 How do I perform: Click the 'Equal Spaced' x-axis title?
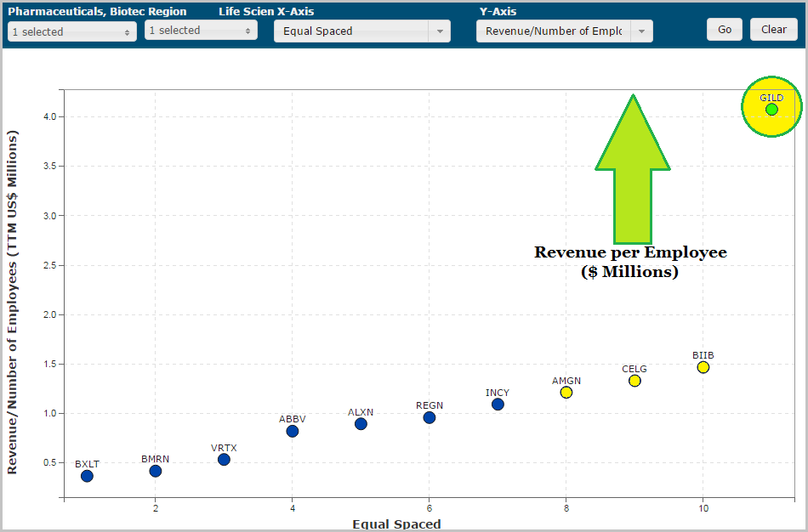pos(397,524)
